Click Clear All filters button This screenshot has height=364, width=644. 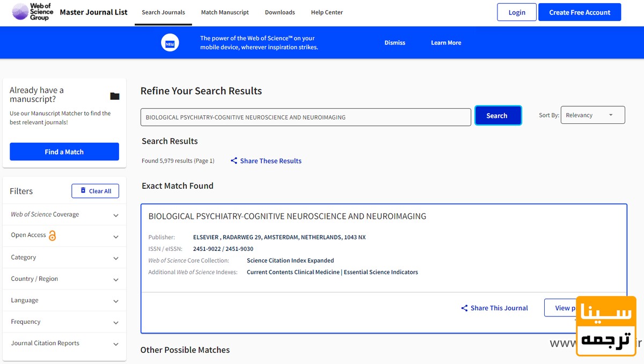95,191
